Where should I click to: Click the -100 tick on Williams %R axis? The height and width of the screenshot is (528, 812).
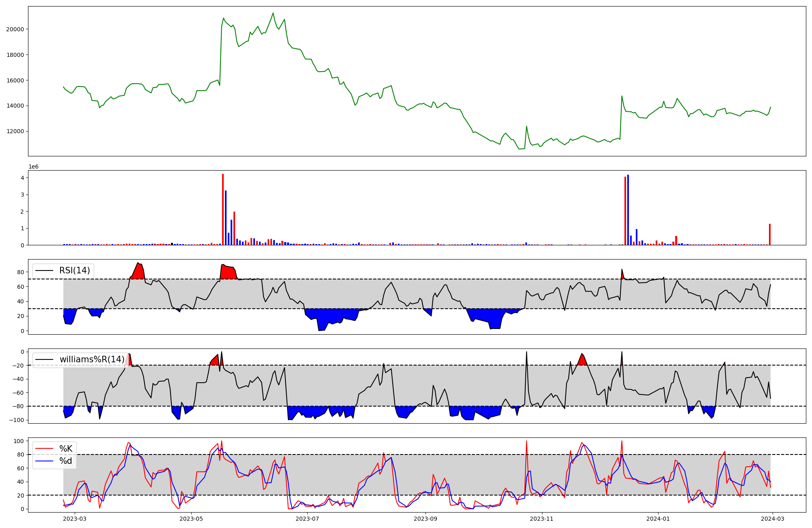[17, 420]
